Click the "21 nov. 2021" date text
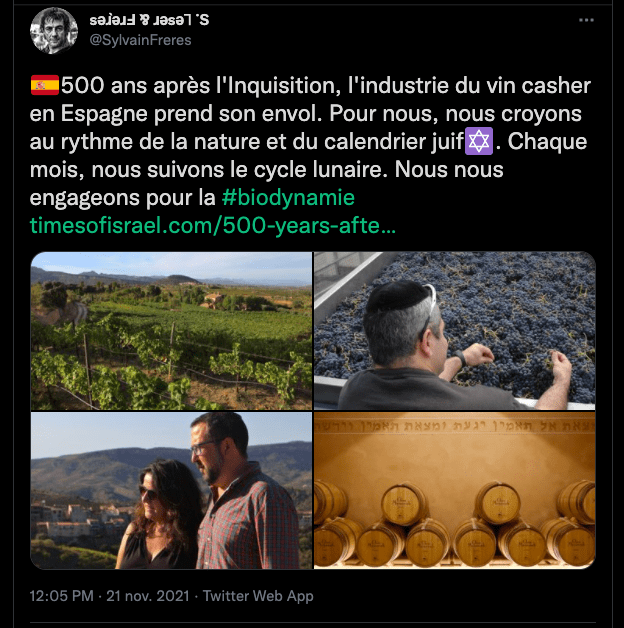 pyautogui.click(x=148, y=596)
